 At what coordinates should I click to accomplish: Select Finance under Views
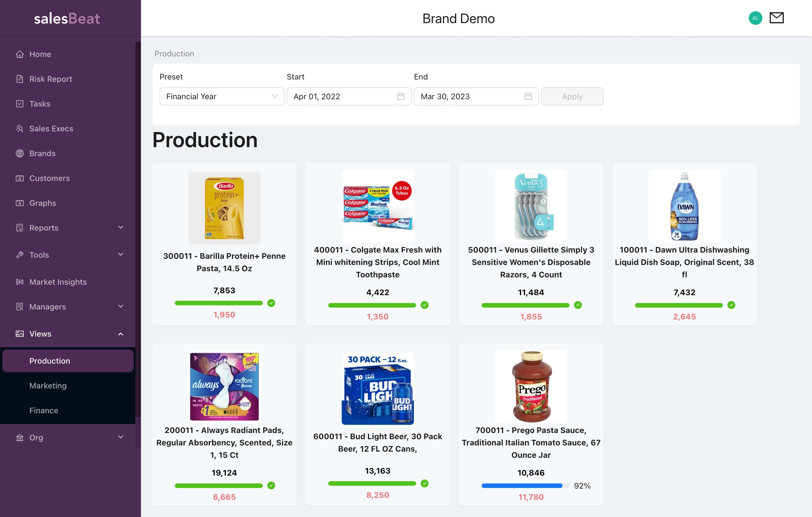click(x=44, y=410)
